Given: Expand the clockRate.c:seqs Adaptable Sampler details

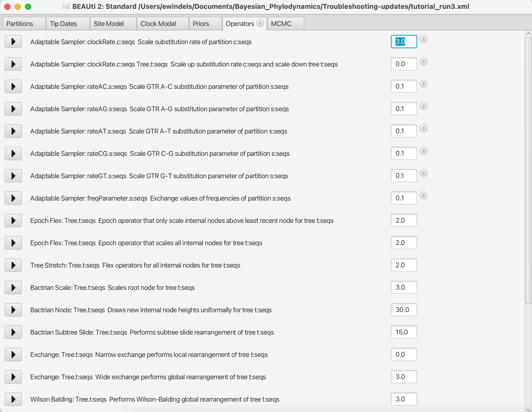Looking at the screenshot, I should 13,42.
